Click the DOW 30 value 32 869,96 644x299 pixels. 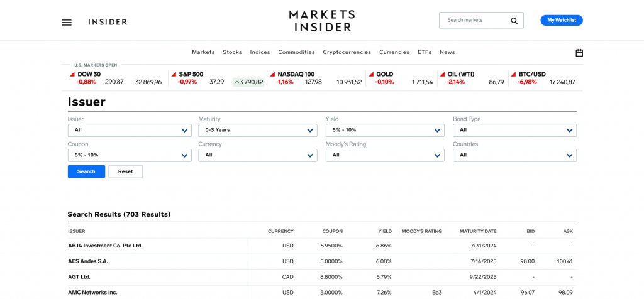148,82
